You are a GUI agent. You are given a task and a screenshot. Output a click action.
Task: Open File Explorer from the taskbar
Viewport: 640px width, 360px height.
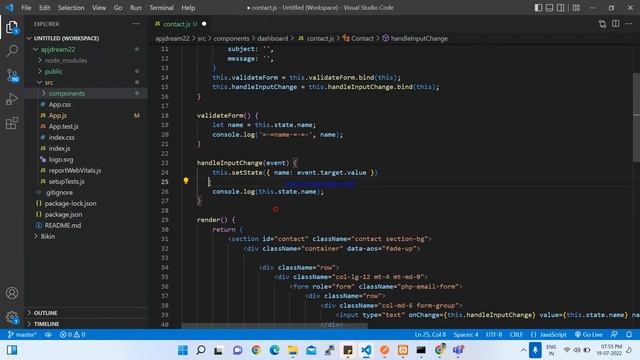click(293, 350)
